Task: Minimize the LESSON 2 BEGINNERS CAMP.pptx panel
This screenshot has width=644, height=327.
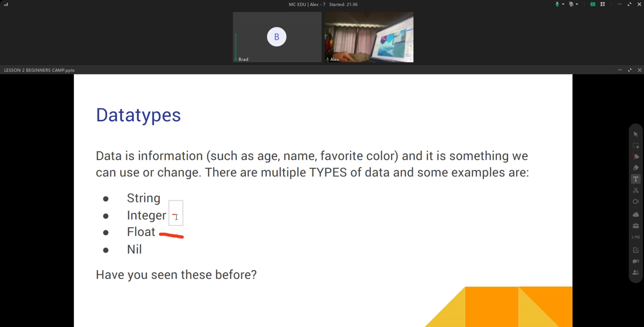Action: coord(620,70)
